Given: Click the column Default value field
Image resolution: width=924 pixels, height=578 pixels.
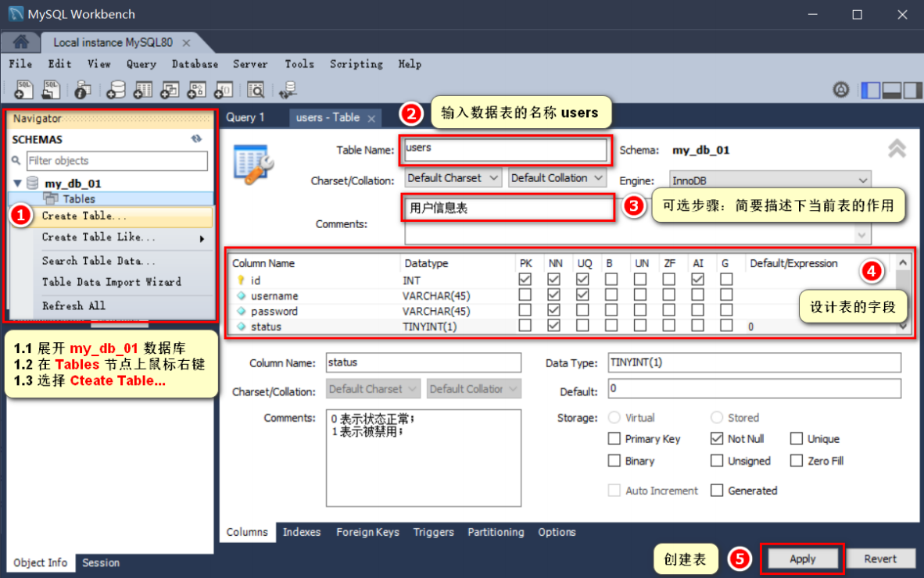Looking at the screenshot, I should point(754,388).
